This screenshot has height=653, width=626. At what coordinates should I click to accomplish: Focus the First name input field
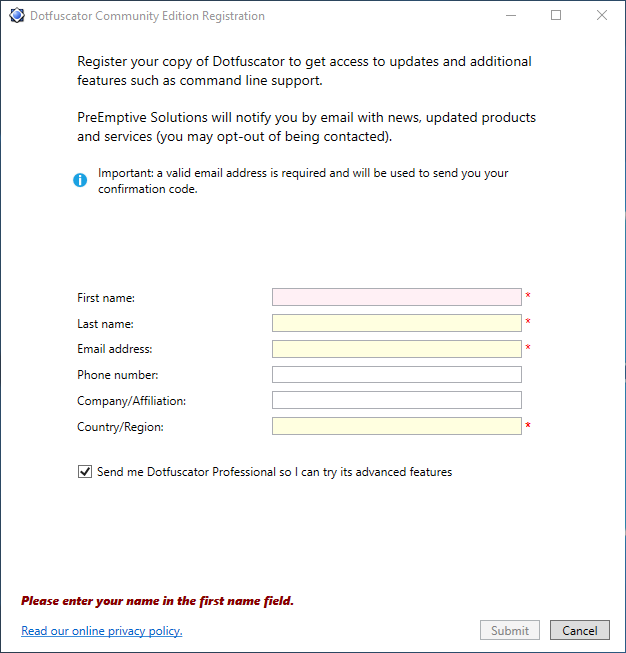[x=397, y=297]
